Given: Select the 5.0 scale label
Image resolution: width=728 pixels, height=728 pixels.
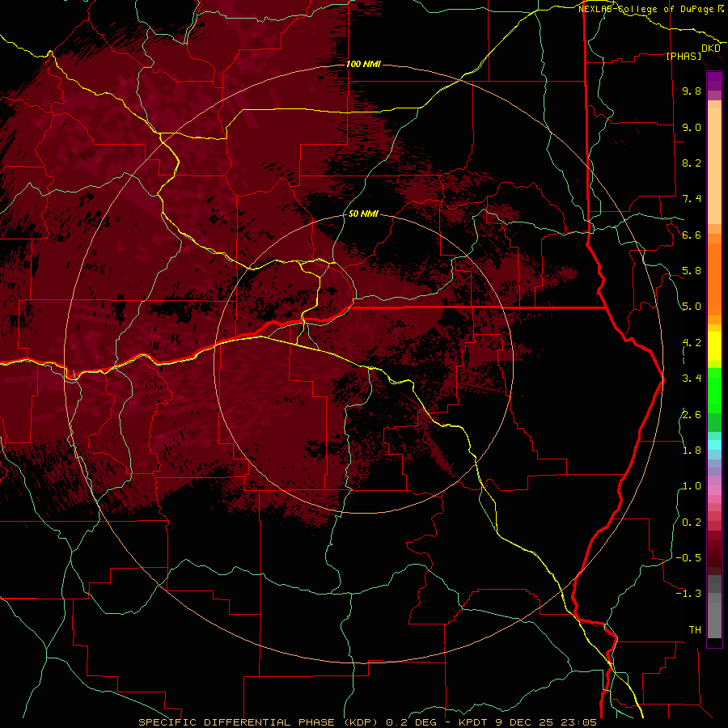Looking at the screenshot, I should tap(692, 307).
